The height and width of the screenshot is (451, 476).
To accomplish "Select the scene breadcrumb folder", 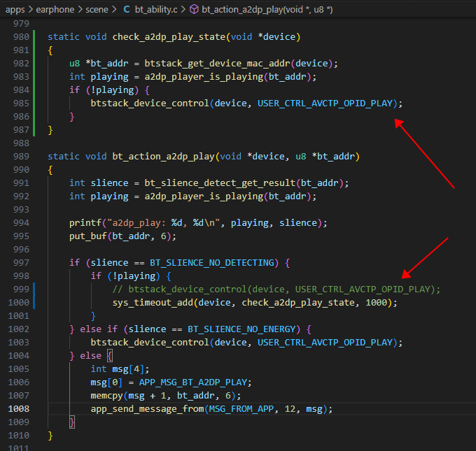I will pos(97,10).
